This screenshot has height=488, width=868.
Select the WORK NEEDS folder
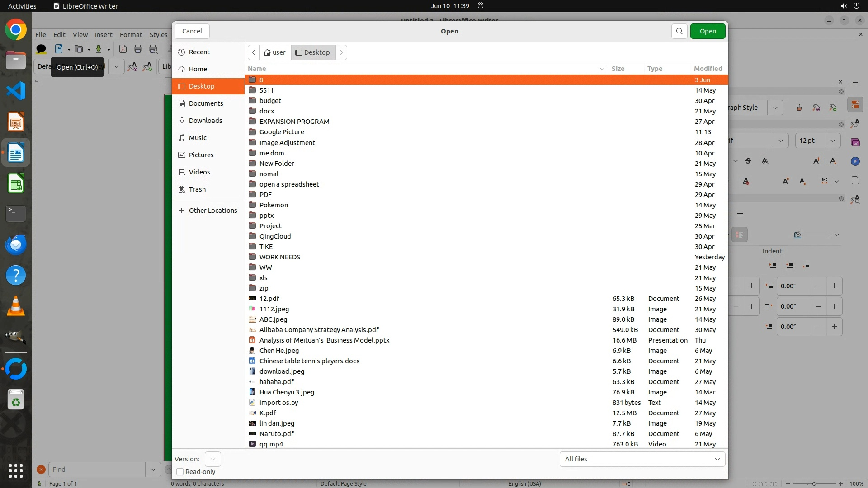(x=279, y=257)
